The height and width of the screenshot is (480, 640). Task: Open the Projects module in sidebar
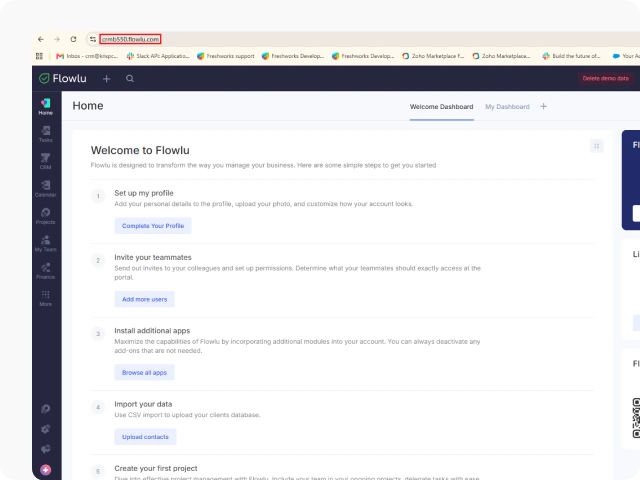coord(45,216)
